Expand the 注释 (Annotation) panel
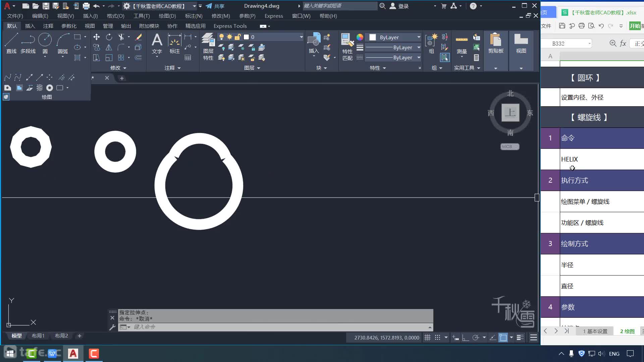Image resolution: width=644 pixels, height=362 pixels. tap(173, 68)
